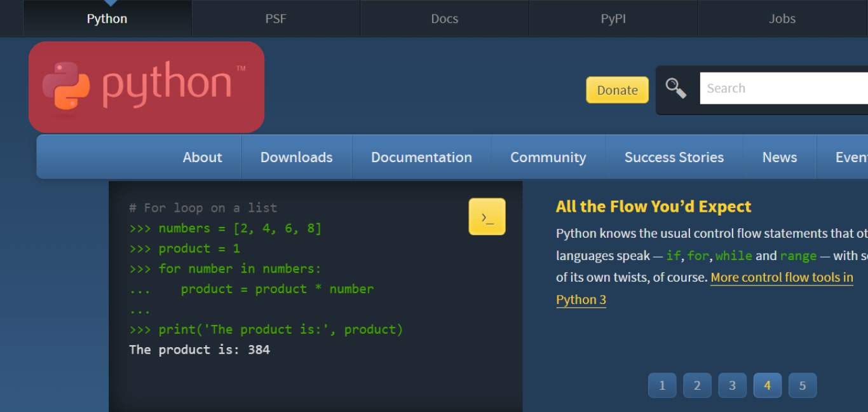
Task: Click the Python logo
Action: point(146,86)
